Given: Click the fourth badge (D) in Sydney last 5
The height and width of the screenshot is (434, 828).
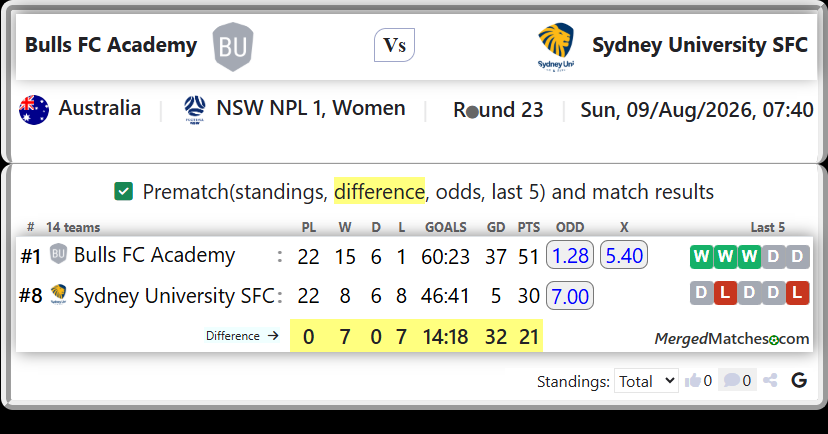Looking at the screenshot, I should pos(773,293).
